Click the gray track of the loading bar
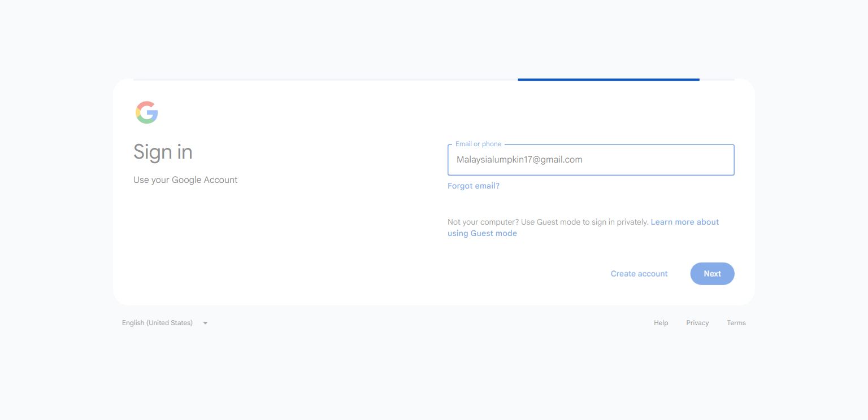This screenshot has width=868, height=420. [x=325, y=80]
